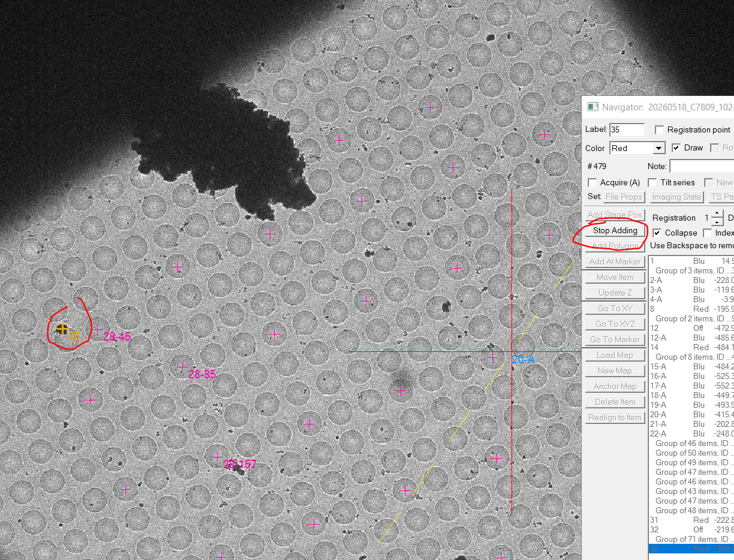Screen dimensions: 734x560
Task: Click the Note input field
Action: (702, 166)
